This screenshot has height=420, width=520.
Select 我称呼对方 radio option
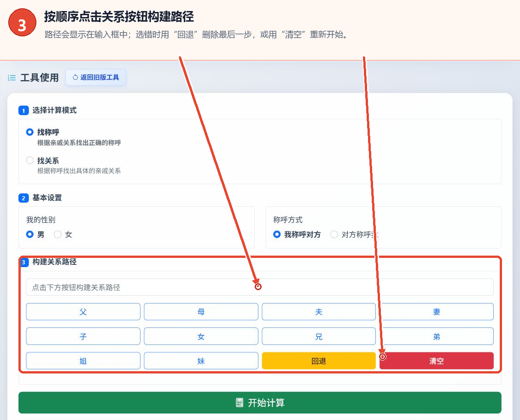277,234
